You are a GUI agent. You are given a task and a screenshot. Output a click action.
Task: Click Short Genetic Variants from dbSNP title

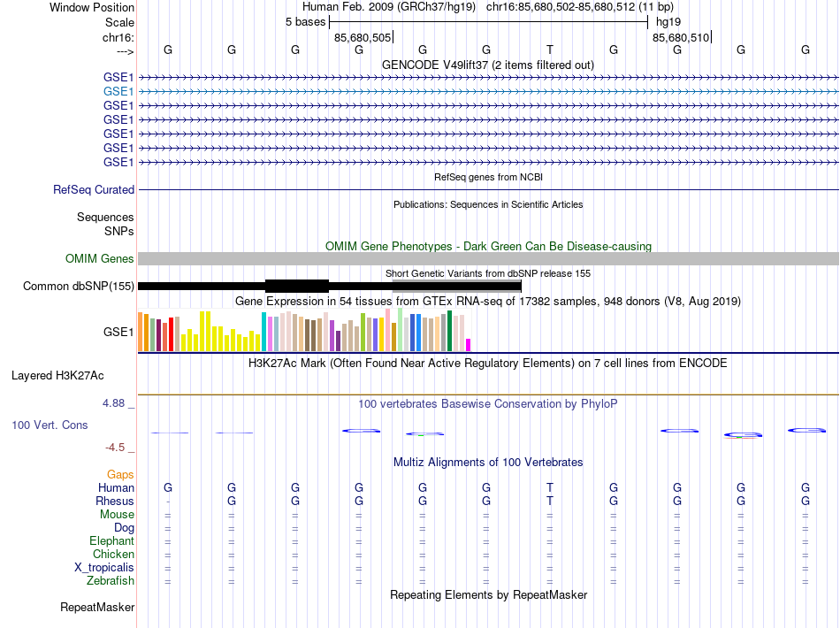[x=488, y=273]
